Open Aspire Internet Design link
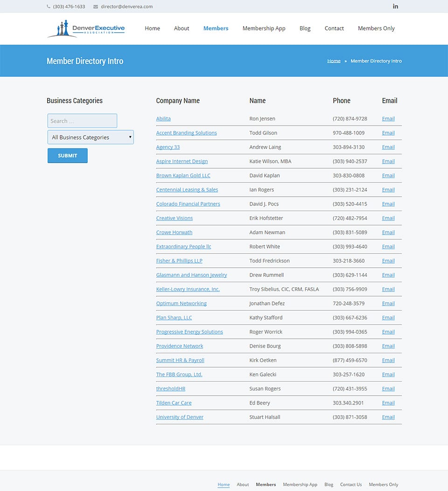448x491 pixels. [182, 161]
